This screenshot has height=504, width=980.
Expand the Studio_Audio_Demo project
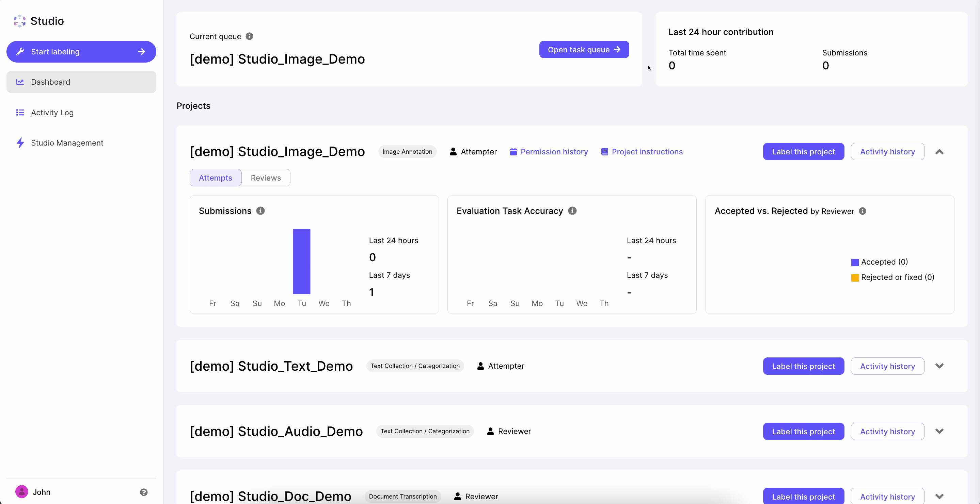(939, 432)
